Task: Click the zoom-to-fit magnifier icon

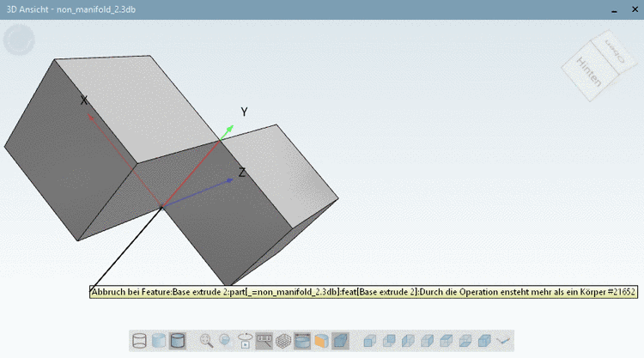Action: point(206,341)
